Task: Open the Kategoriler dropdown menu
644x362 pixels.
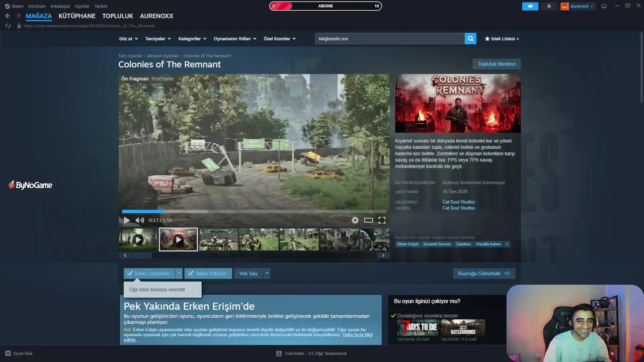Action: click(193, 39)
